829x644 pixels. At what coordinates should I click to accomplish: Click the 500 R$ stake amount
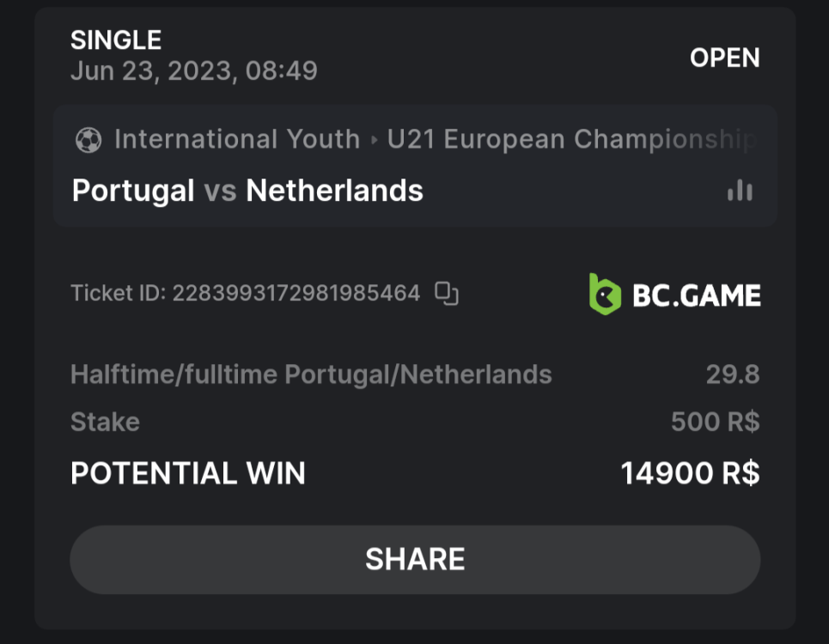point(715,422)
